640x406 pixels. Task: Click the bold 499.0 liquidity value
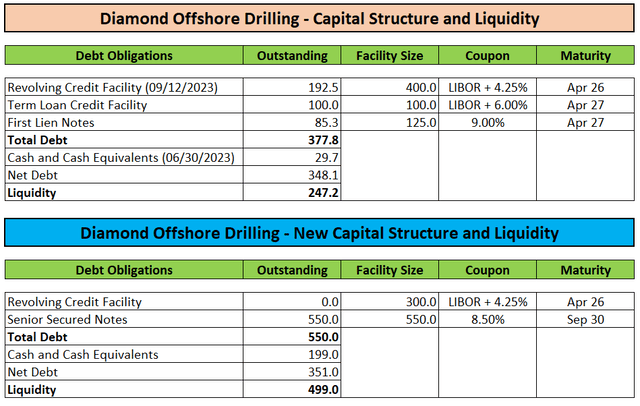[x=323, y=390]
